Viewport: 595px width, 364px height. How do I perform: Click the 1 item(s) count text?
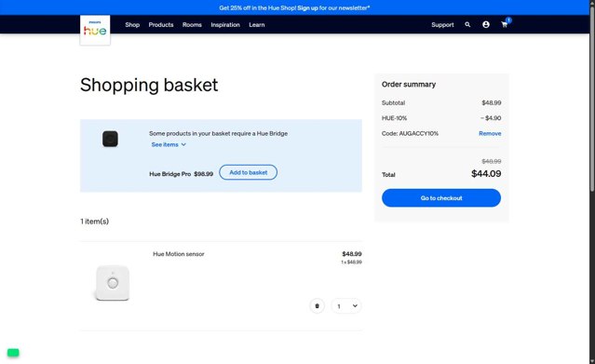click(x=94, y=222)
